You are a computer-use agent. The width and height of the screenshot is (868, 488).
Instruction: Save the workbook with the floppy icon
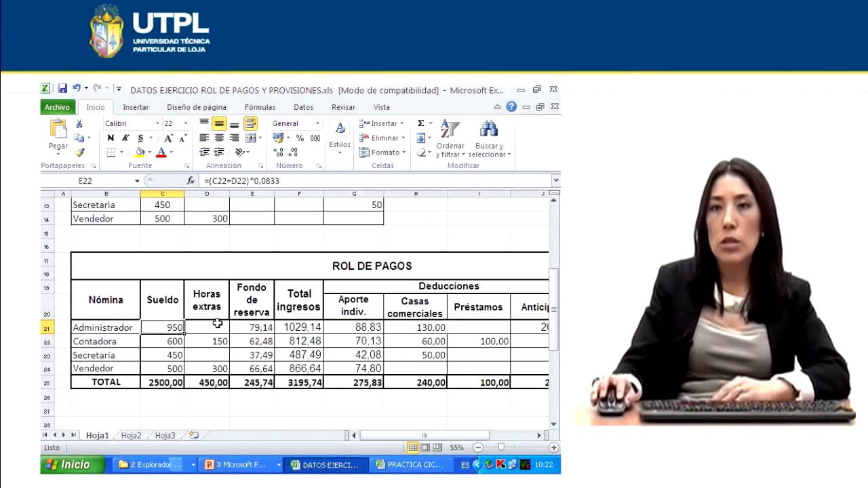[62, 89]
